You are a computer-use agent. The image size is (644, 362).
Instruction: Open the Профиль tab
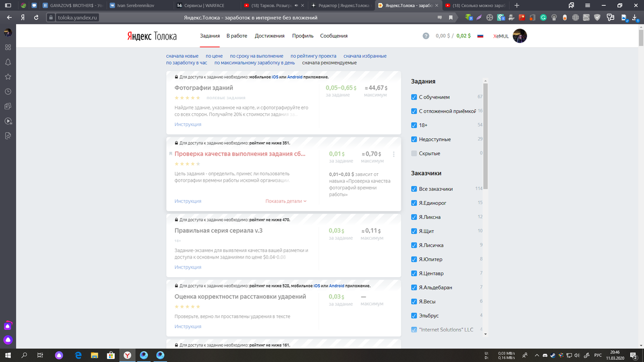(x=303, y=36)
